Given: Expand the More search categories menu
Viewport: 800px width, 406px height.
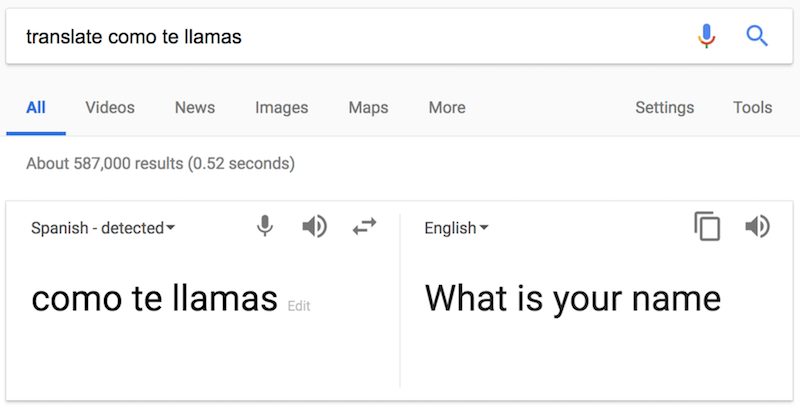Looking at the screenshot, I should (446, 108).
